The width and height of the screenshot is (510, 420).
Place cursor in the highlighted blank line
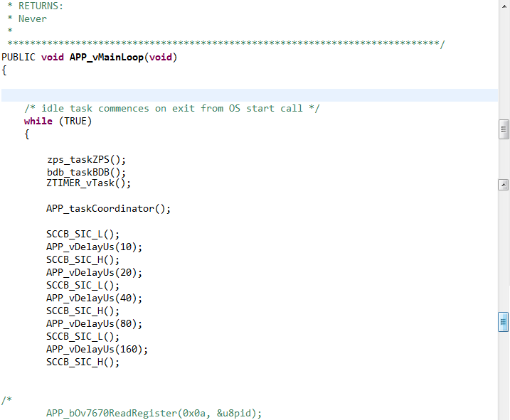(250, 95)
